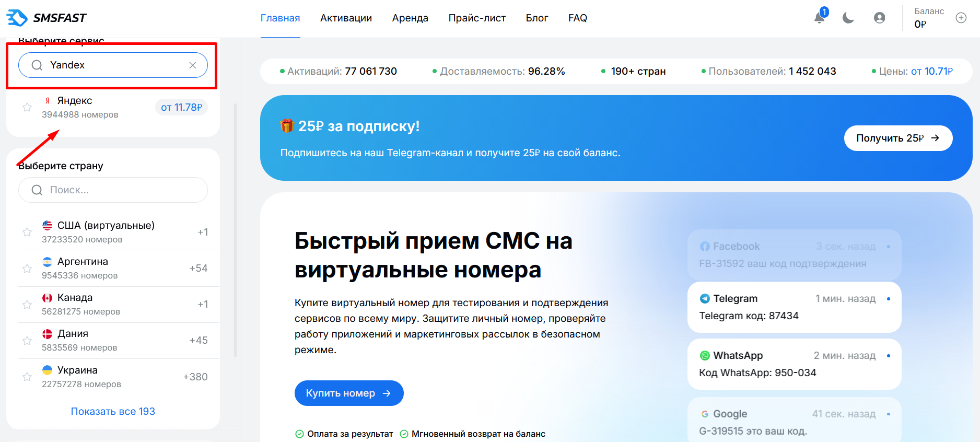980x442 pixels.
Task: Favorite the Яндекс service star
Action: [x=27, y=107]
